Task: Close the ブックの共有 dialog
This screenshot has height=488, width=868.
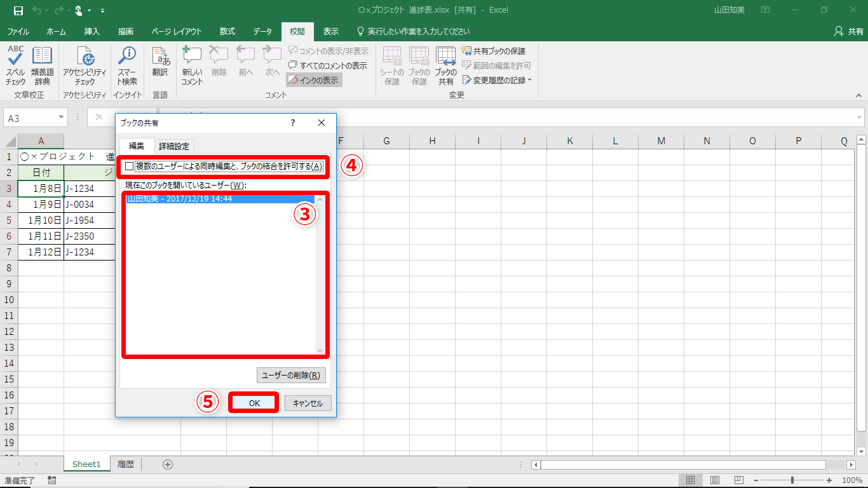Action: 322,123
